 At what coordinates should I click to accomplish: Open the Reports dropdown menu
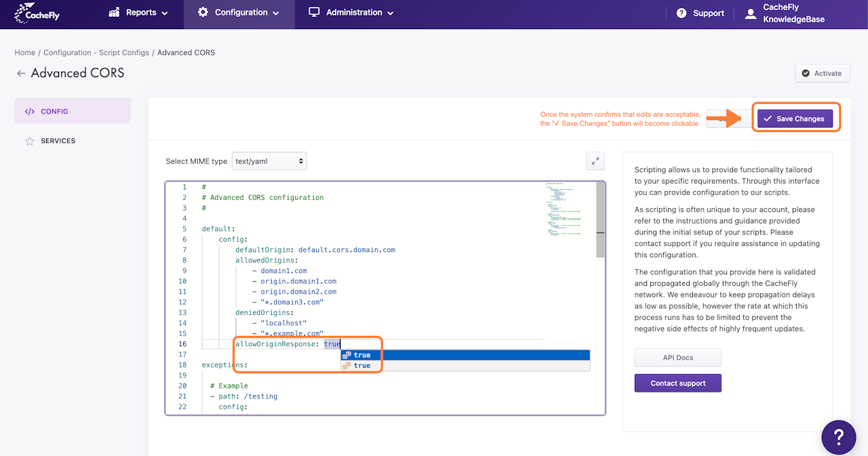[138, 12]
